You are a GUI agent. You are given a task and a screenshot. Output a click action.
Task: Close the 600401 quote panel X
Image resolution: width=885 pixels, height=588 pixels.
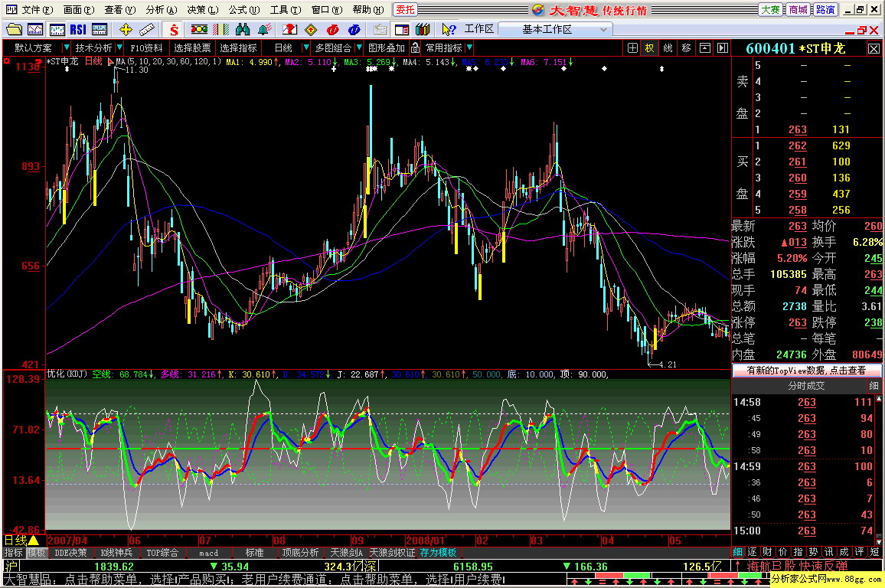(x=874, y=48)
